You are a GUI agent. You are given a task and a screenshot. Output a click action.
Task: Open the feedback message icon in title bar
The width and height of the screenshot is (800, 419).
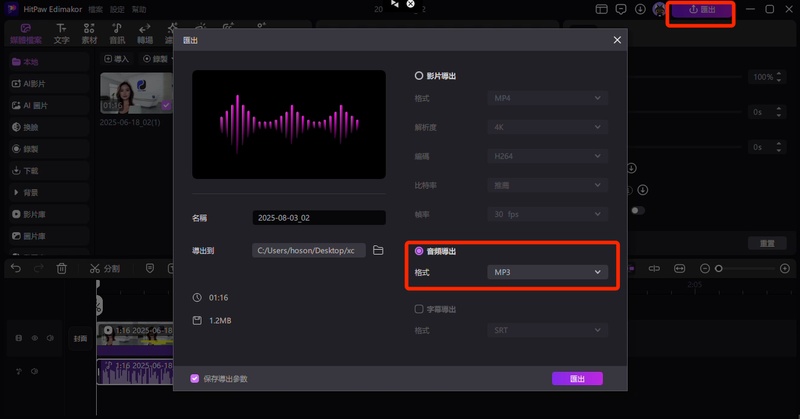(x=620, y=9)
